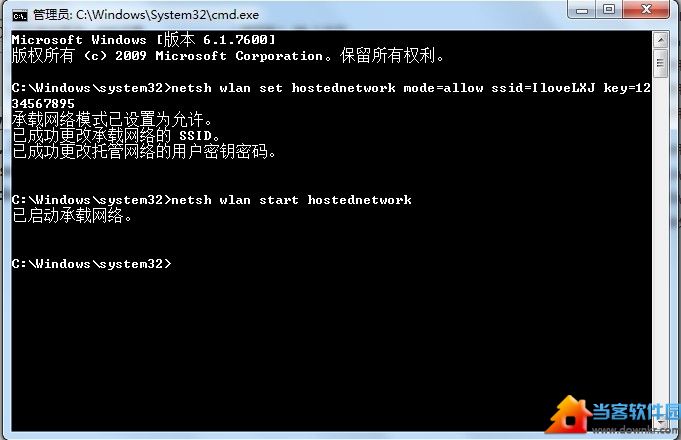The height and width of the screenshot is (440, 681).
Task: Maximize the command prompt window
Action: tap(609, 10)
